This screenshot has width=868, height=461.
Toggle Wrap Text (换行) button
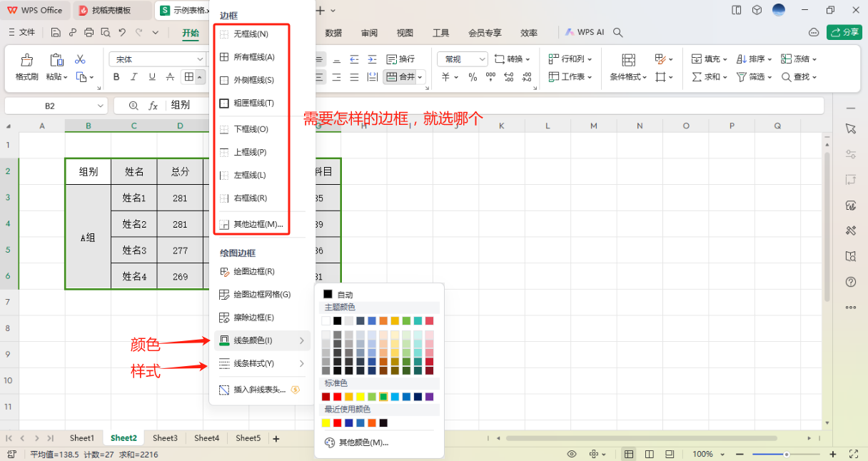pyautogui.click(x=400, y=59)
